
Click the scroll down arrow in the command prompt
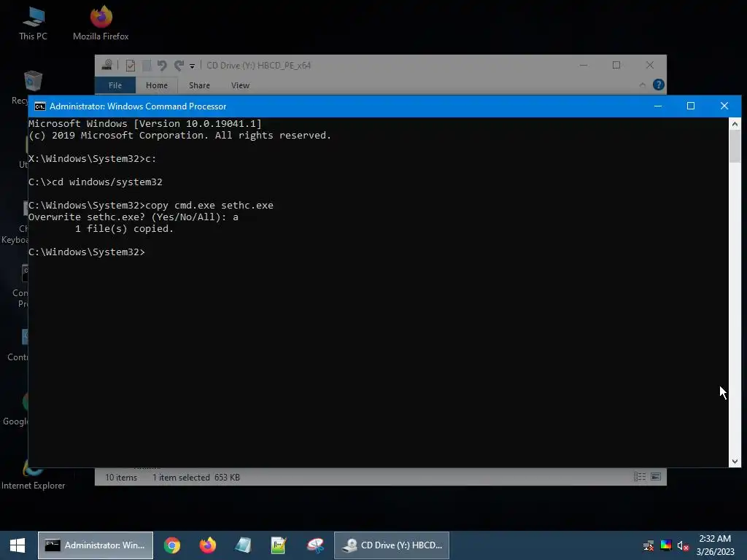[x=735, y=461]
